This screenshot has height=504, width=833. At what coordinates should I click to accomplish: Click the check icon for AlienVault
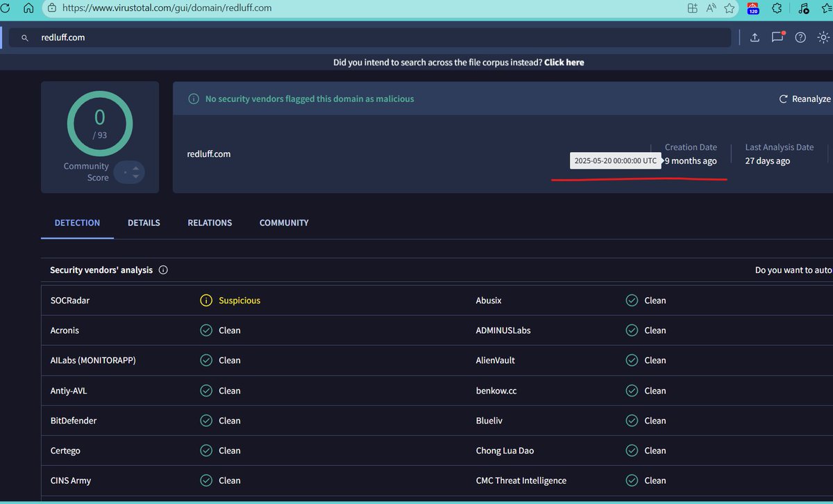tap(632, 360)
